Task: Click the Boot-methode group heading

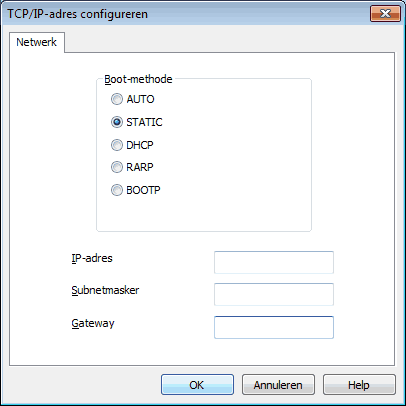Action: [138, 79]
